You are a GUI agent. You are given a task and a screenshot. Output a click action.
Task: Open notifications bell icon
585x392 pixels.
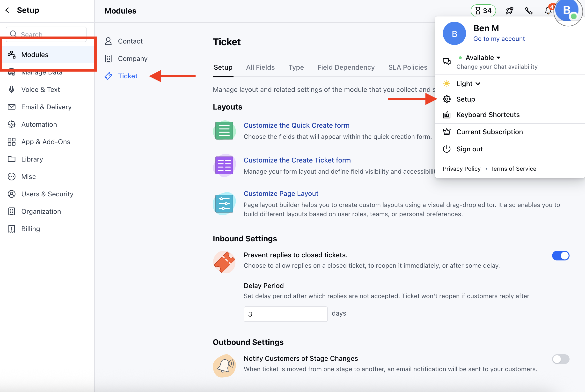(x=548, y=11)
